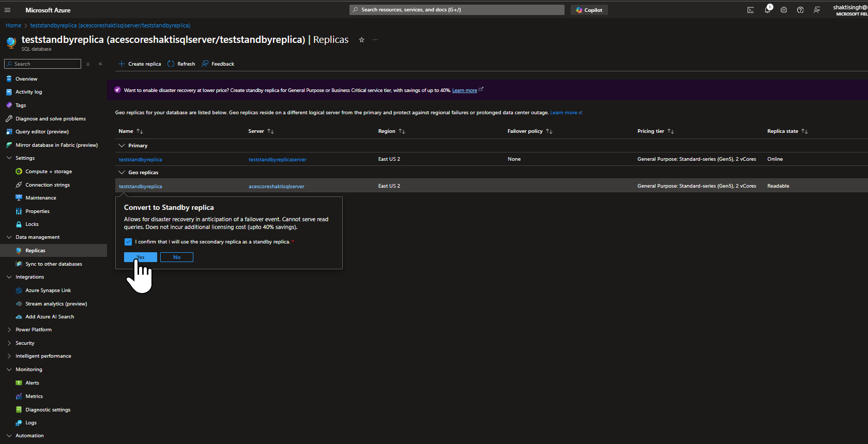Open the more options ellipsis beside title
This screenshot has height=444, width=868.
pos(375,40)
